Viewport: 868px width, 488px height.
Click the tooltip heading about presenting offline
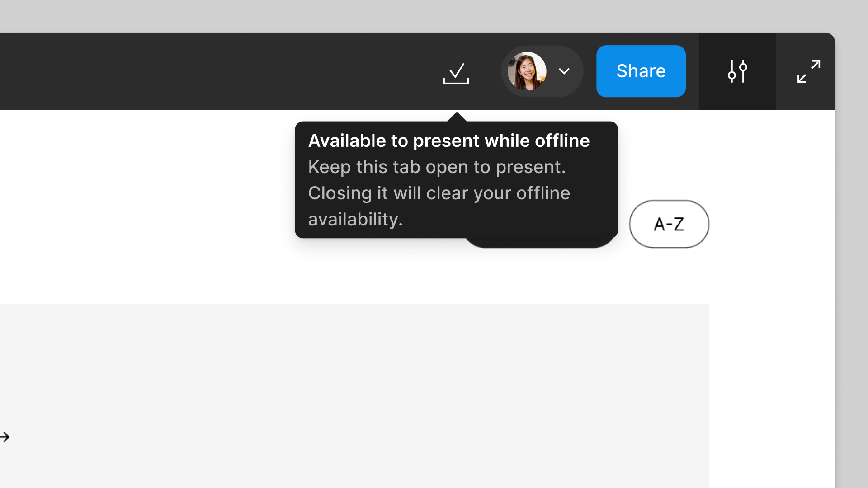click(448, 141)
